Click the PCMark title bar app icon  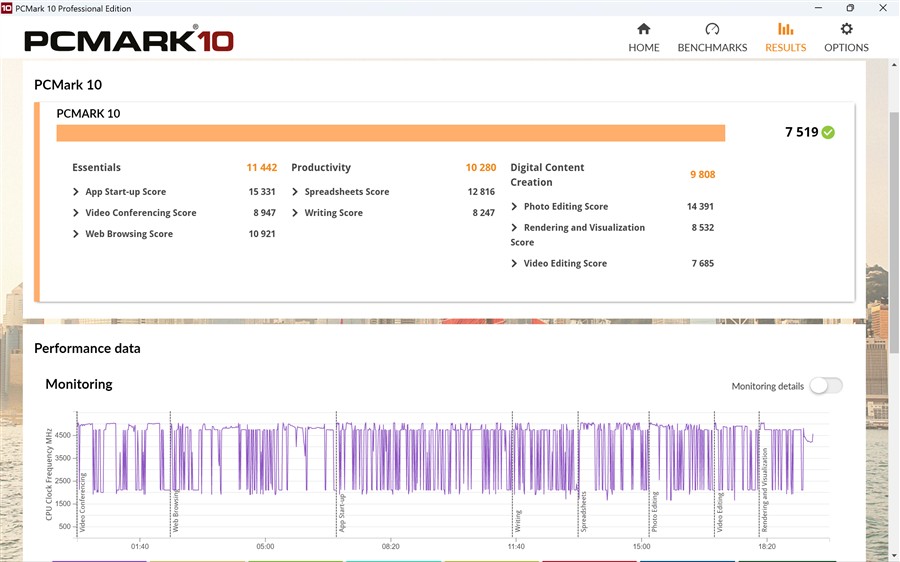(x=8, y=8)
